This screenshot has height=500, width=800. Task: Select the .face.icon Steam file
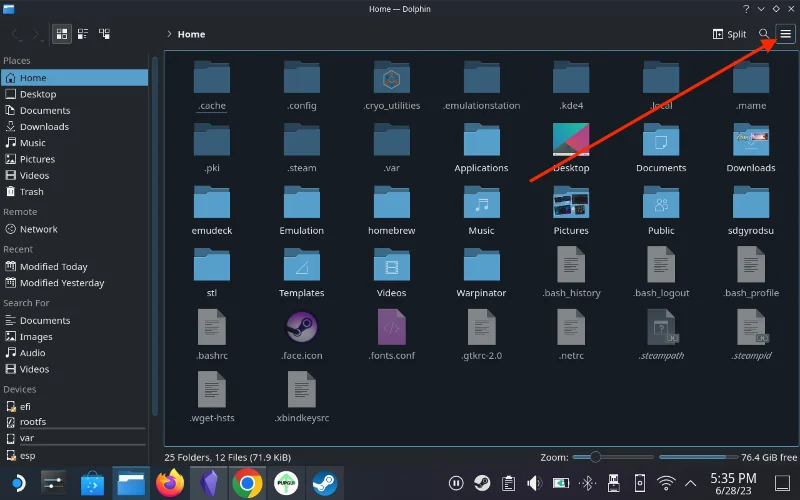tap(302, 327)
